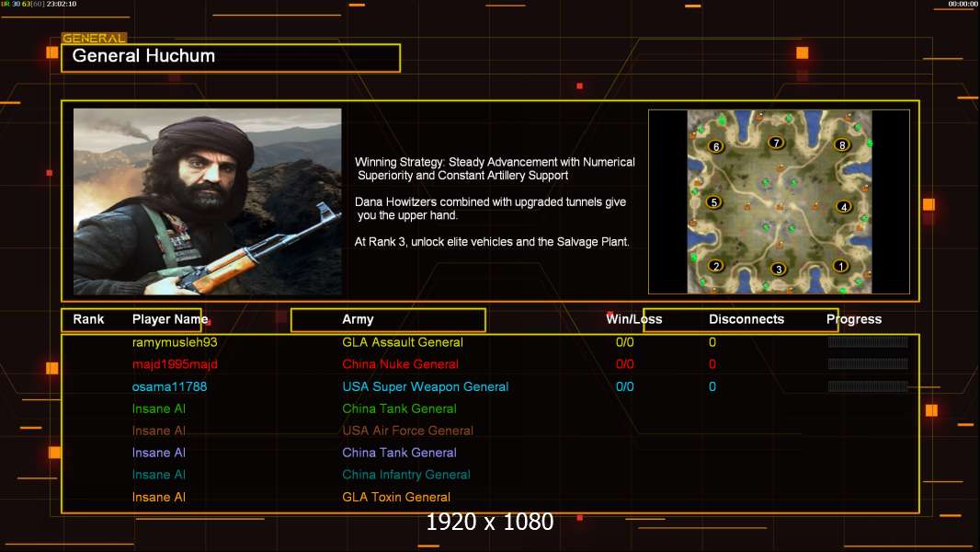The image size is (980, 552).
Task: Click the GLA Toxin General entry
Action: click(x=395, y=497)
